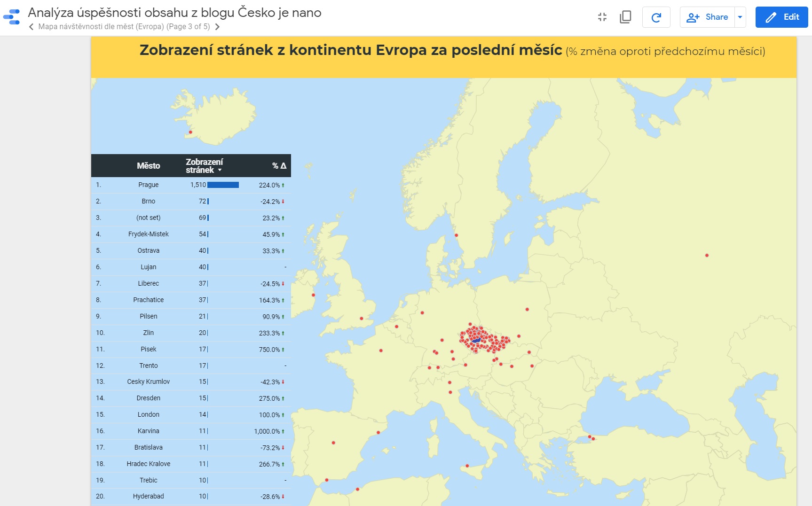Click the Město column header
The width and height of the screenshot is (812, 506).
click(x=148, y=166)
